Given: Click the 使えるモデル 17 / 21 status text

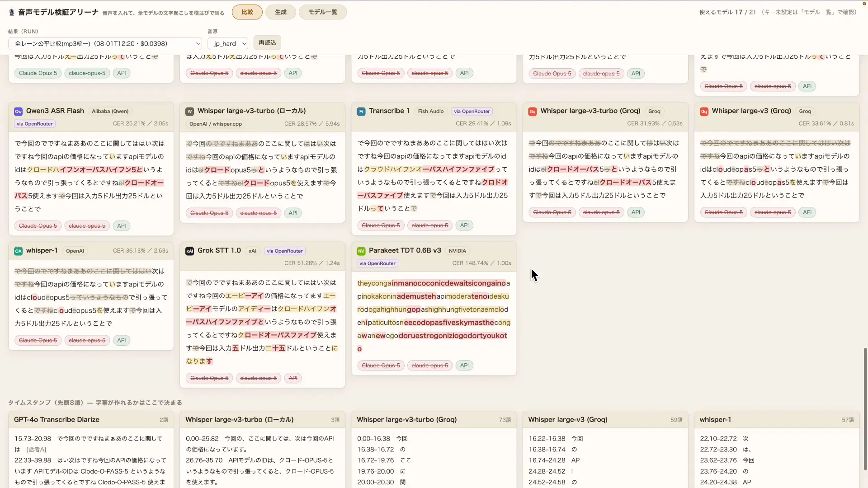Looking at the screenshot, I should click(x=727, y=12).
